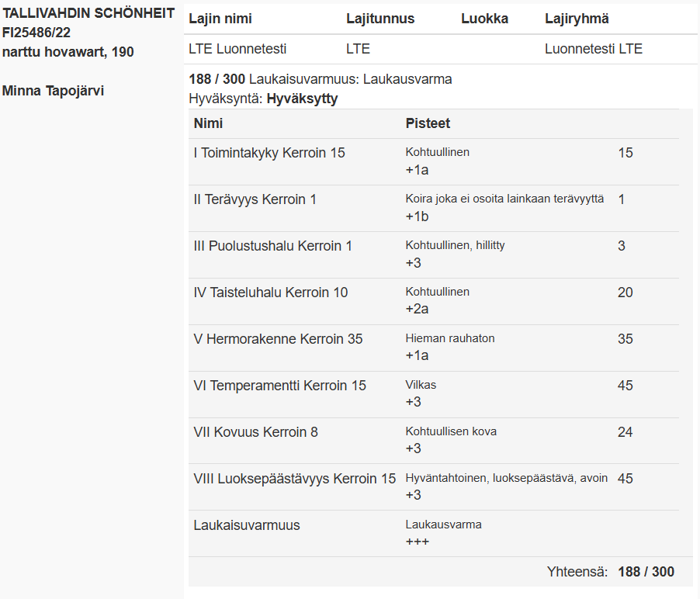Click the Kohtuullinen, hillitty description
The height and width of the screenshot is (599, 700).
click(455, 245)
